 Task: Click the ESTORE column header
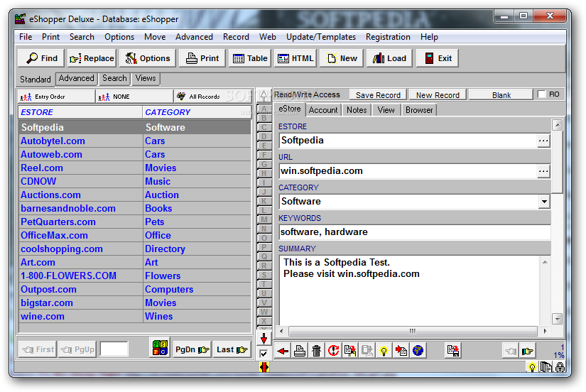click(80, 112)
